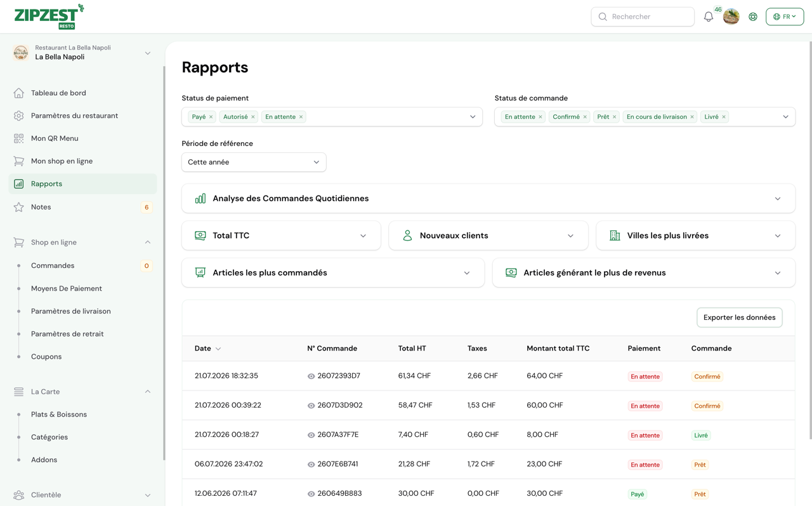812x506 pixels.
Task: View order 2607A37F7E via eye icon
Action: click(311, 436)
